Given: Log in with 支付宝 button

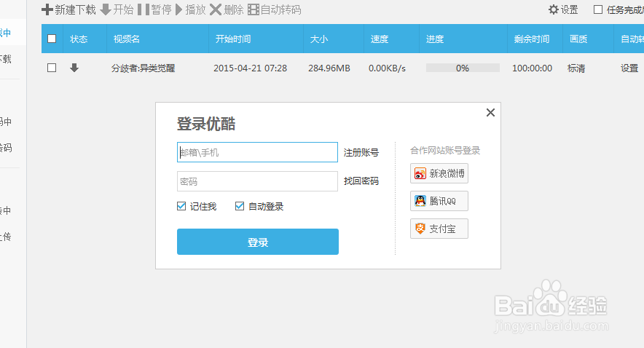Looking at the screenshot, I should (x=439, y=229).
